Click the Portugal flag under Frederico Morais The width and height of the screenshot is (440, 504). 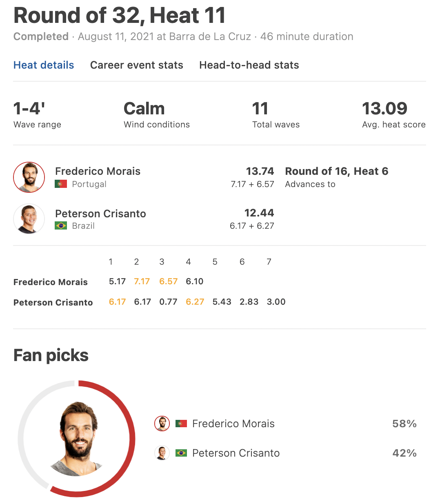coord(61,184)
